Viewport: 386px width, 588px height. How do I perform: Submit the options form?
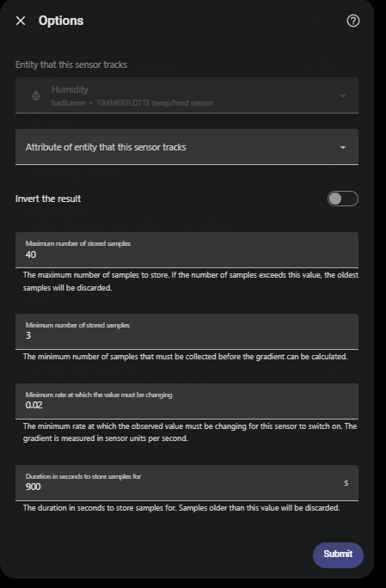click(x=338, y=555)
